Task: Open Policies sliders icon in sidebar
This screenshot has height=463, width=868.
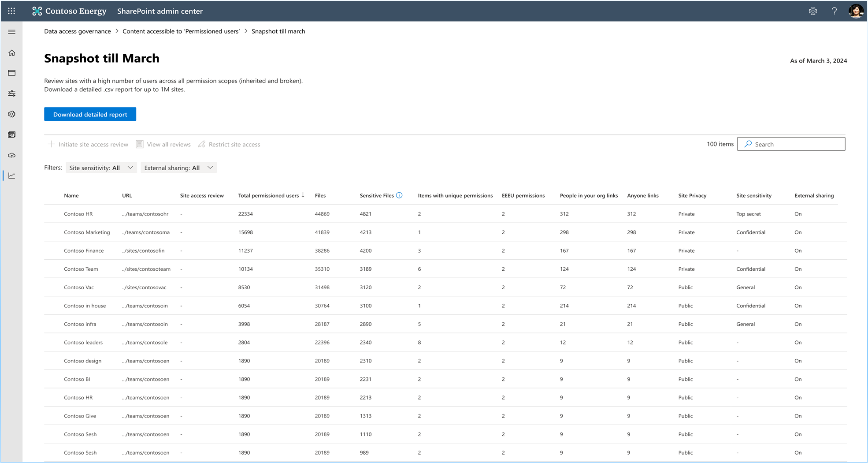Action: click(12, 93)
